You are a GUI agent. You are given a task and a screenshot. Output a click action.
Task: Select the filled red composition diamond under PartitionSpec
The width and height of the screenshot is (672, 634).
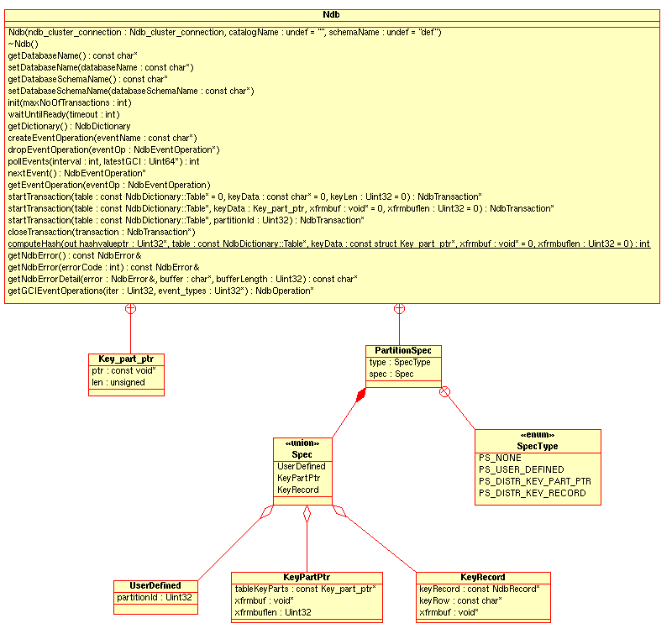point(361,396)
